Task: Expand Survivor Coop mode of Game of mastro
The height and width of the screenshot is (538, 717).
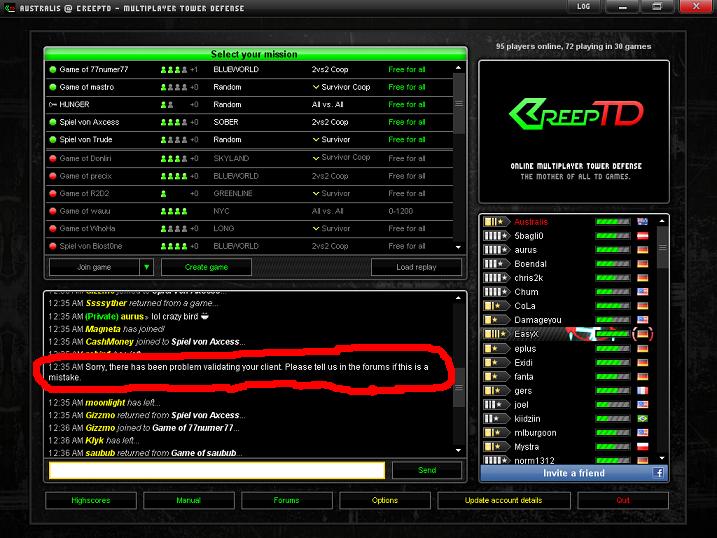Action: [316, 87]
